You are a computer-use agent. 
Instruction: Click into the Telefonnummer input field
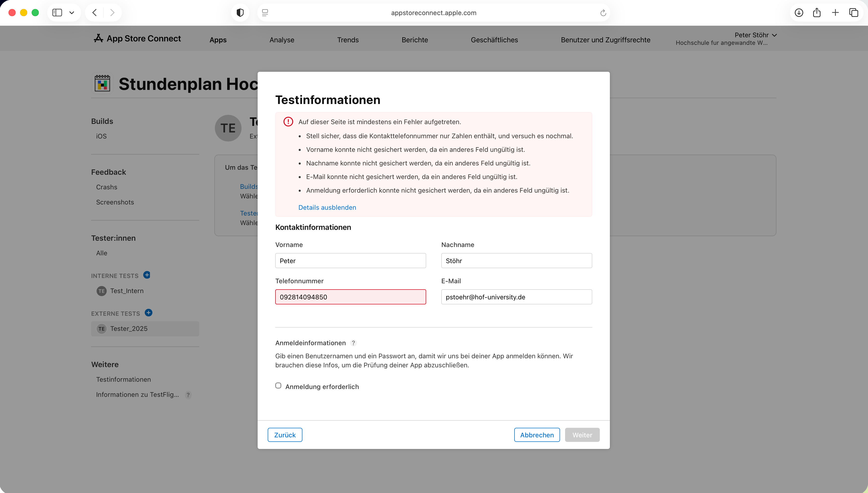click(x=350, y=297)
